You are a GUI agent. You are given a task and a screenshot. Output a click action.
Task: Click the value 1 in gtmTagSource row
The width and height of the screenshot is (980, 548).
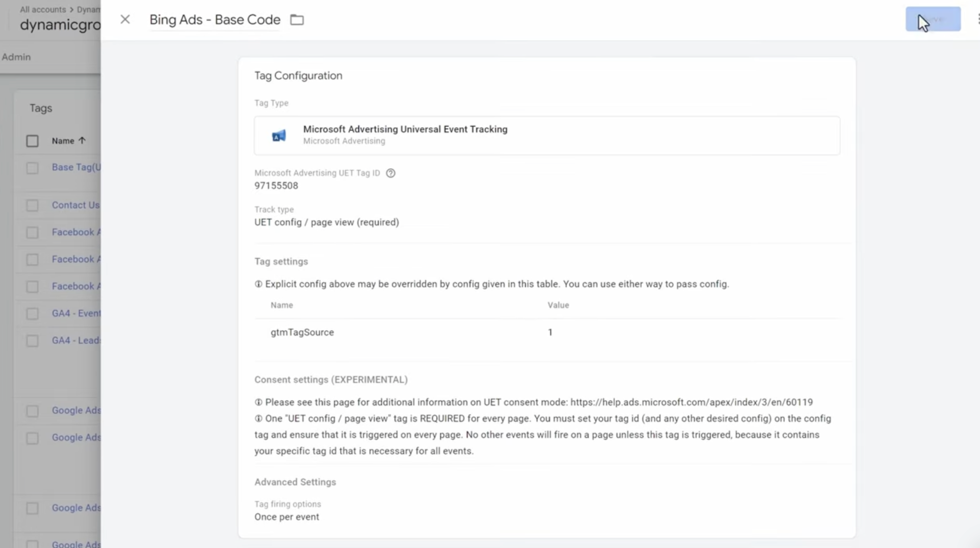pos(550,332)
